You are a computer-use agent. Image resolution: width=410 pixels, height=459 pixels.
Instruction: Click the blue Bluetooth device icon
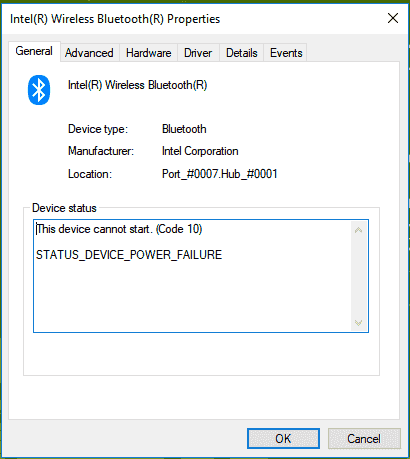[x=39, y=90]
